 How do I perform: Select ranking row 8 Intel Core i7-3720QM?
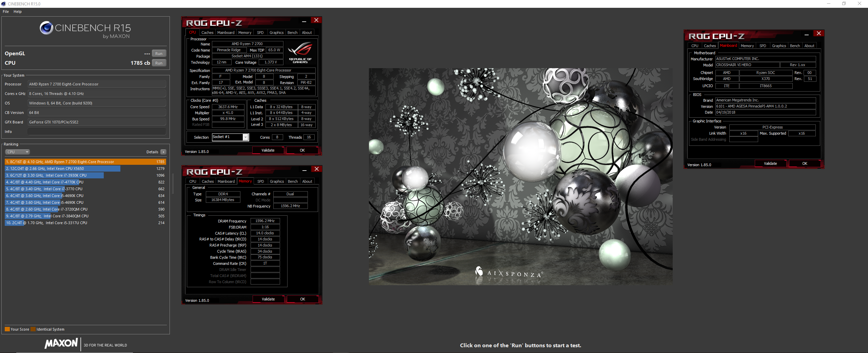pyautogui.click(x=85, y=209)
